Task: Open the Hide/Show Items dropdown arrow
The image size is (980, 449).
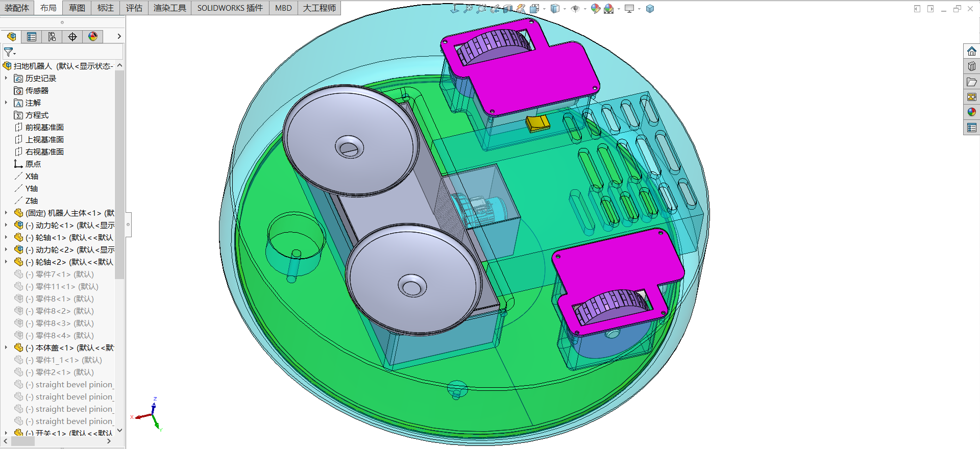Action: click(585, 9)
